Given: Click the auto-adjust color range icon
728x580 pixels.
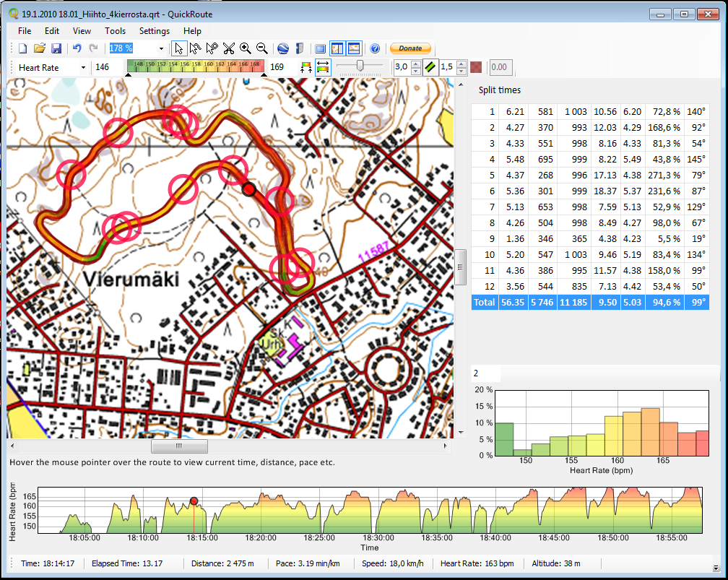Looking at the screenshot, I should (306, 67).
